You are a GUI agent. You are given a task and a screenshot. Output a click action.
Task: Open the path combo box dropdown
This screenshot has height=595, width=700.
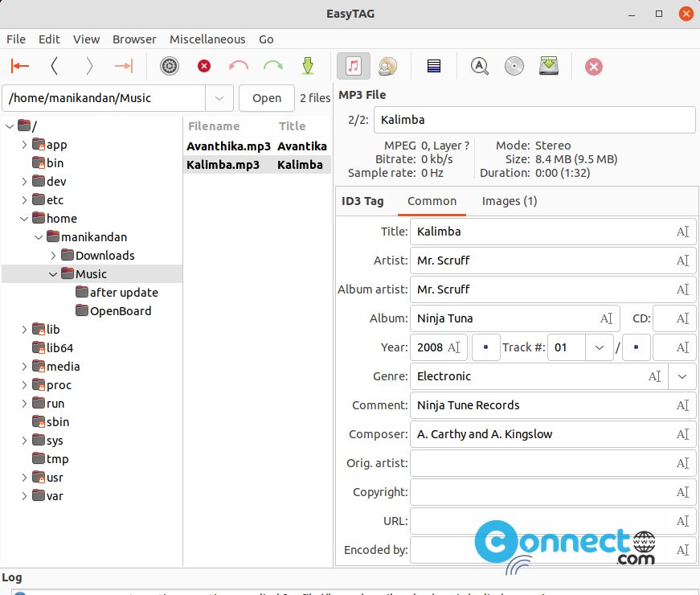coord(219,98)
